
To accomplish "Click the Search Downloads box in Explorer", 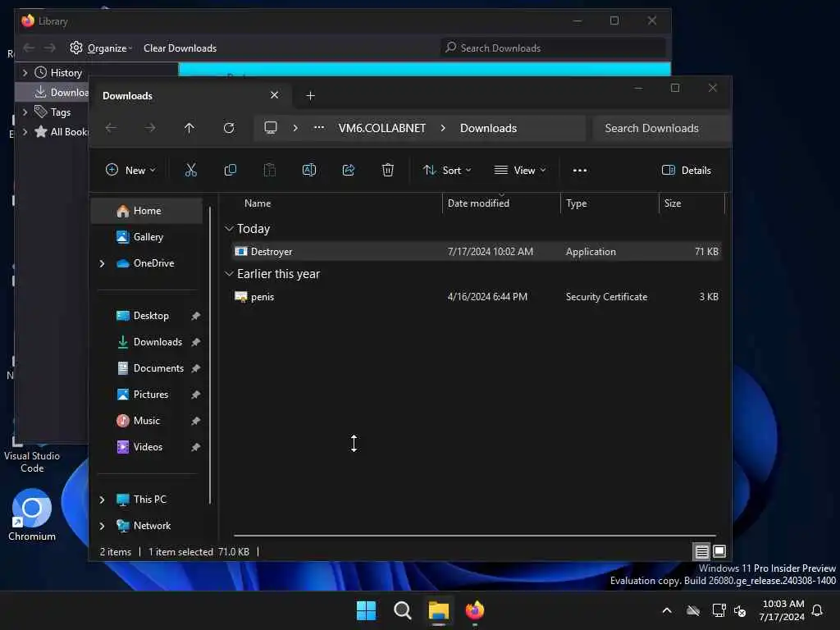I will point(662,128).
